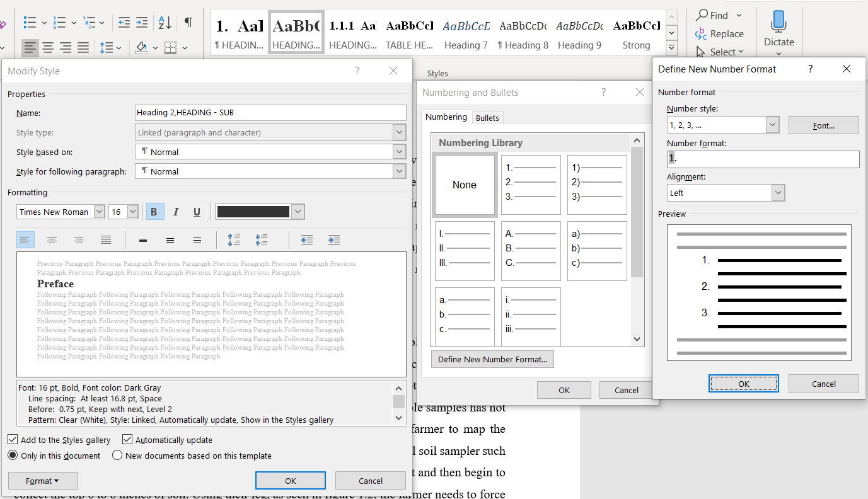
Task: Select the A. B. C. numbering thumbnail
Action: (531, 251)
